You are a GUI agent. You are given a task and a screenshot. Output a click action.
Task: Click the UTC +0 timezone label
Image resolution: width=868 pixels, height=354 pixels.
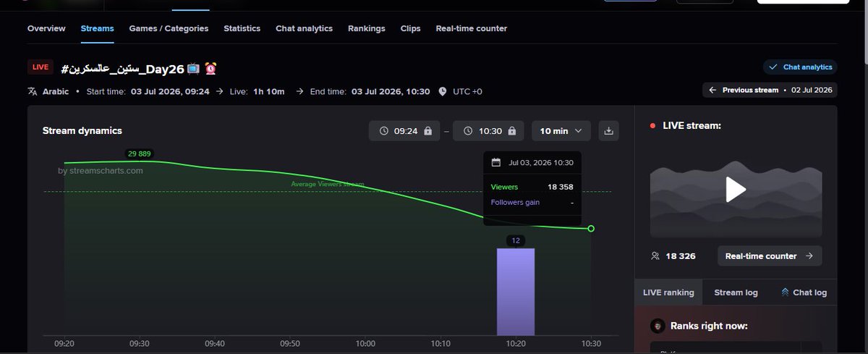467,92
